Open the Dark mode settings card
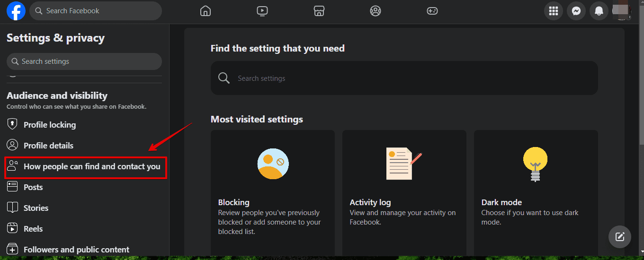Image resolution: width=644 pixels, height=260 pixels. pos(536,193)
